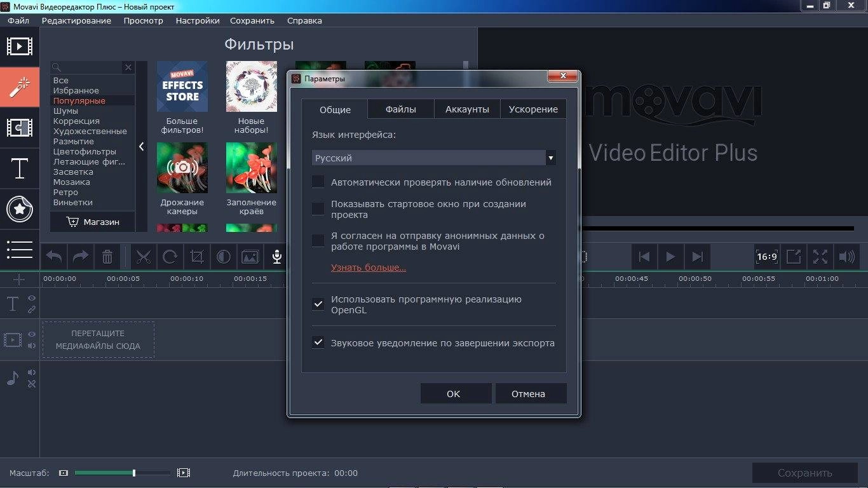Add track with plus icon
Image resolution: width=868 pixels, height=488 pixels.
[19, 280]
